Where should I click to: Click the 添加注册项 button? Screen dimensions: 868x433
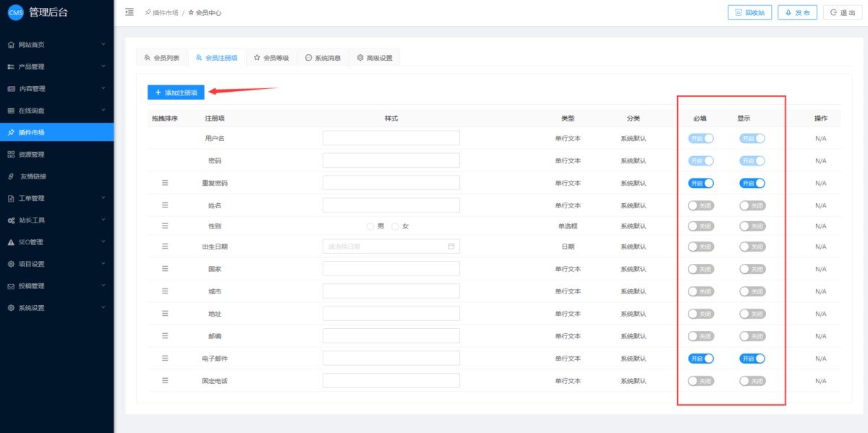coord(176,93)
